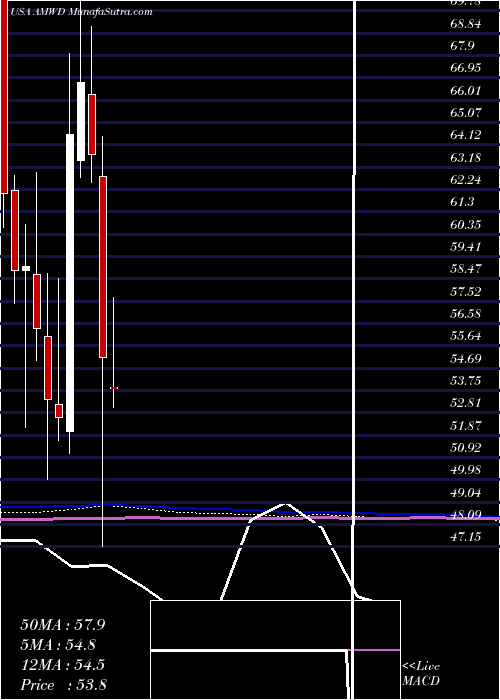500x700 pixels.
Task: Click the 63.18 price axis label
Action: point(466,158)
